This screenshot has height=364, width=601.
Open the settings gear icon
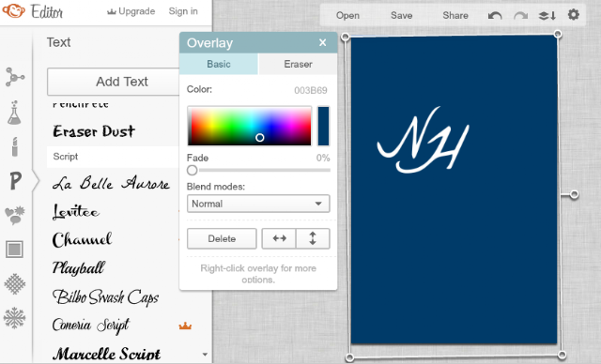[574, 15]
